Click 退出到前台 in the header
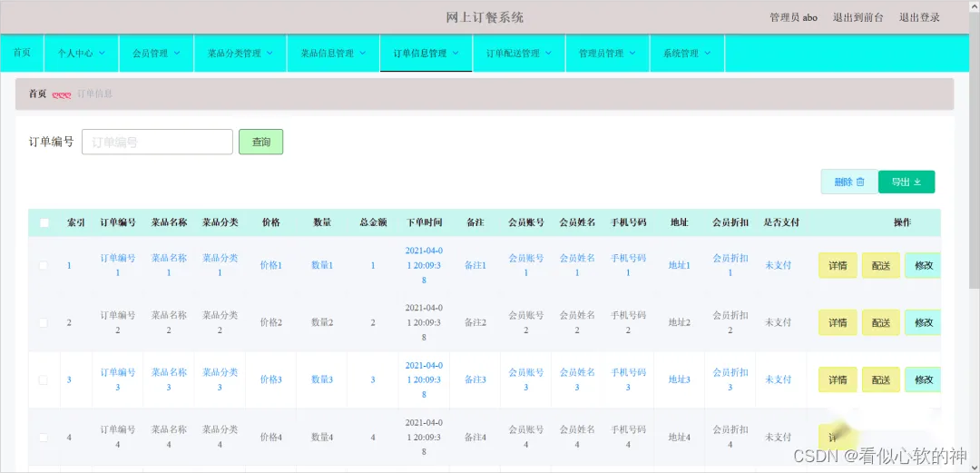980x473 pixels. pos(858,17)
